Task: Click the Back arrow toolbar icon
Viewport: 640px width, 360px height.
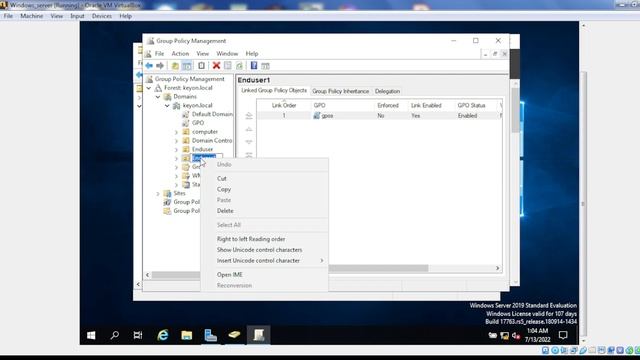Action: [x=149, y=66]
